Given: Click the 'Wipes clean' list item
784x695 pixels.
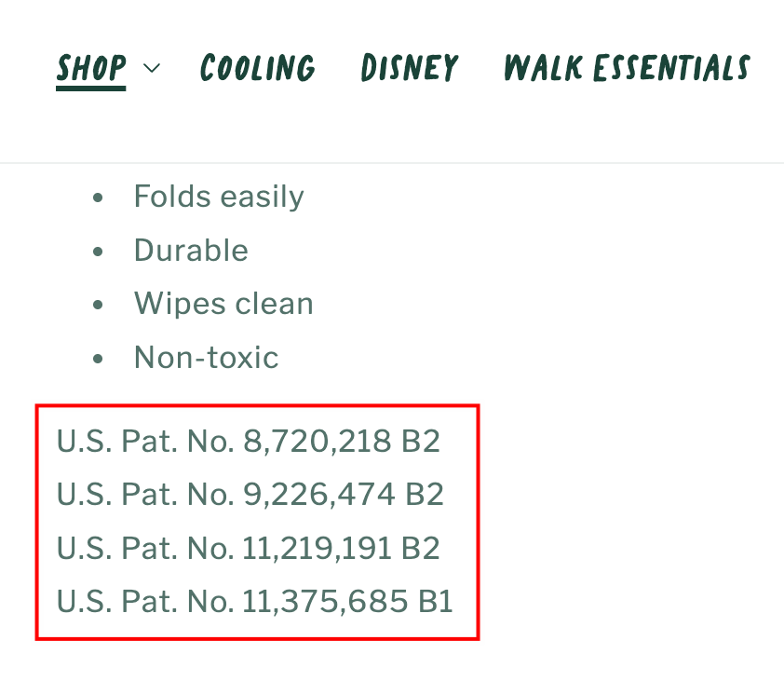Looking at the screenshot, I should (x=223, y=304).
